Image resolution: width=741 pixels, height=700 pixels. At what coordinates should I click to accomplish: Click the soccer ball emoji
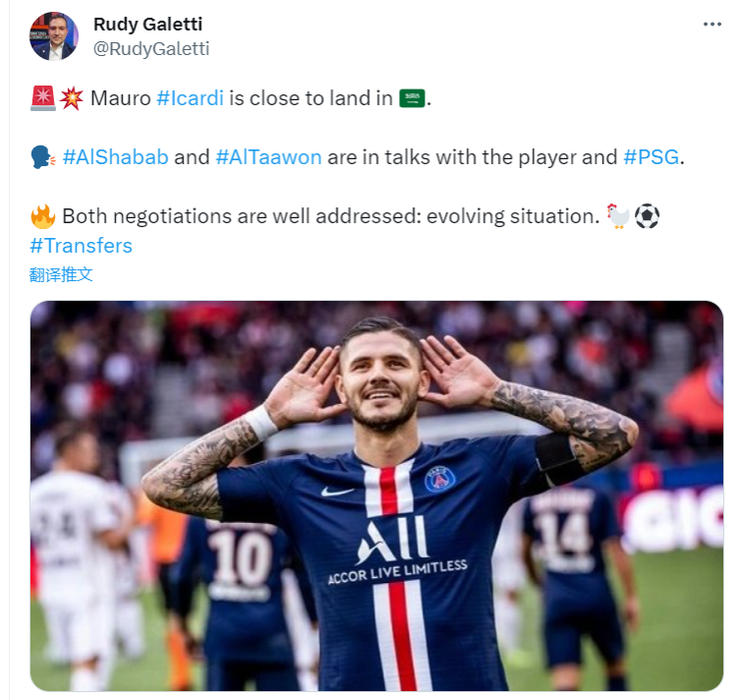[x=647, y=216]
